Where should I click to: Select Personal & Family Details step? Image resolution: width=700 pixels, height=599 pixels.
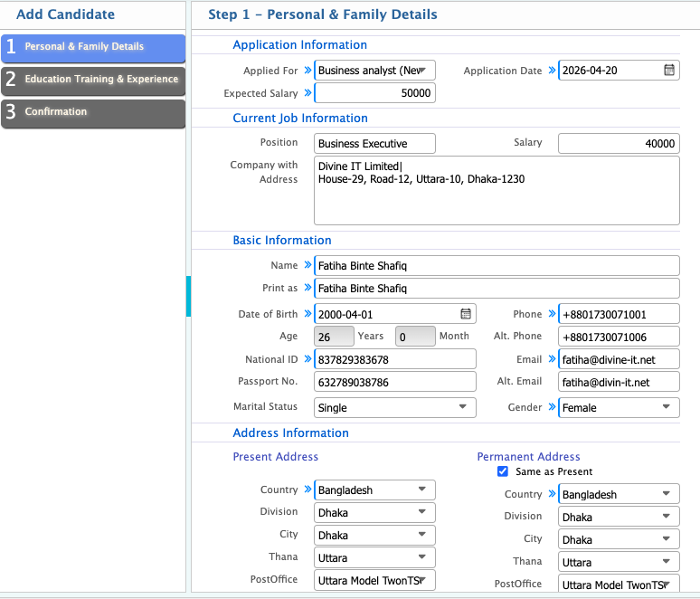(x=93, y=47)
